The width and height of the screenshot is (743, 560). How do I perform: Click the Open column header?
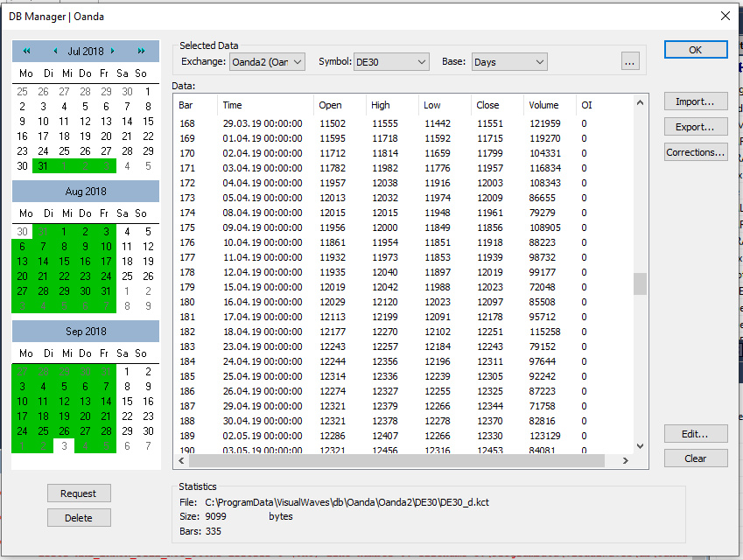pyautogui.click(x=340, y=105)
